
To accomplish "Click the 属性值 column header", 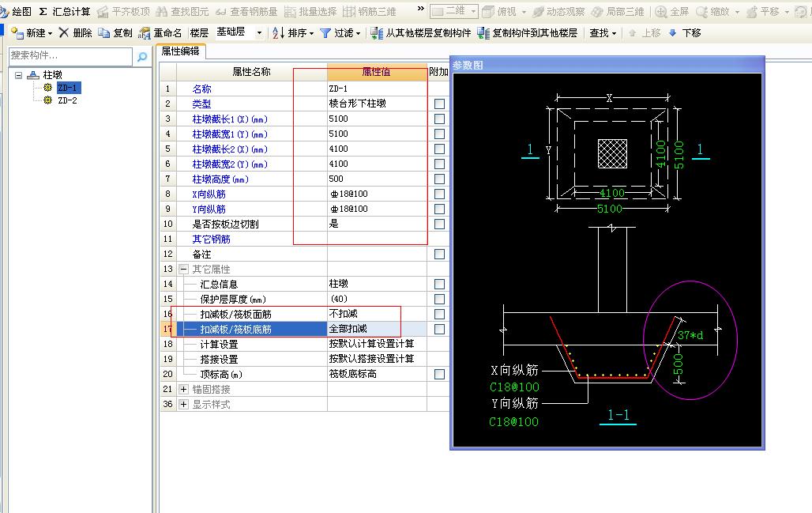I will [377, 72].
